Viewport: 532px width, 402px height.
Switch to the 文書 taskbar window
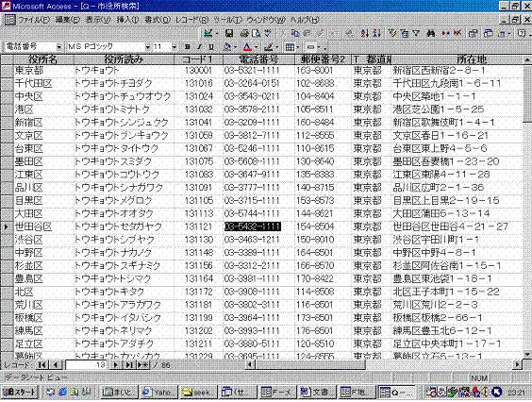click(317, 393)
